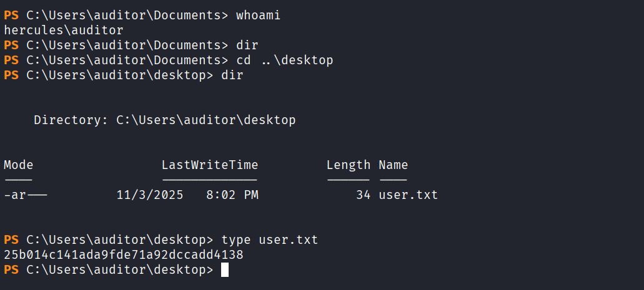Image resolution: width=644 pixels, height=290 pixels.
Task: Click the 25b014c1 hash output line
Action: point(123,255)
